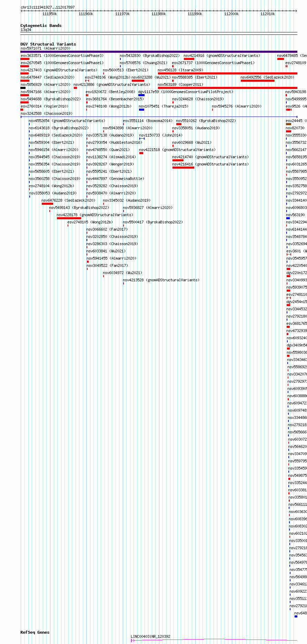This screenshot has height=644, width=307.
Task: Open esv2670545 (1000GenomesConsortiumPhase1) entry
Action: tap(62, 63)
